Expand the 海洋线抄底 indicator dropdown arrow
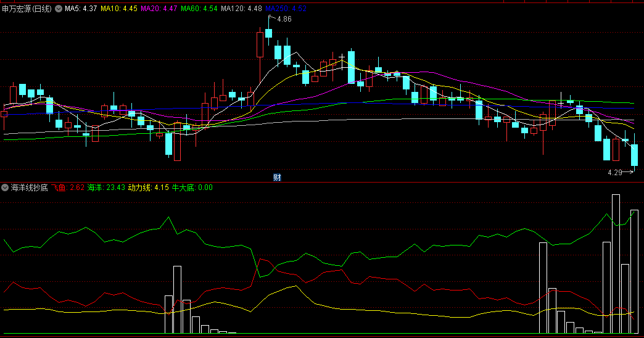This screenshot has width=644, height=338. point(5,188)
